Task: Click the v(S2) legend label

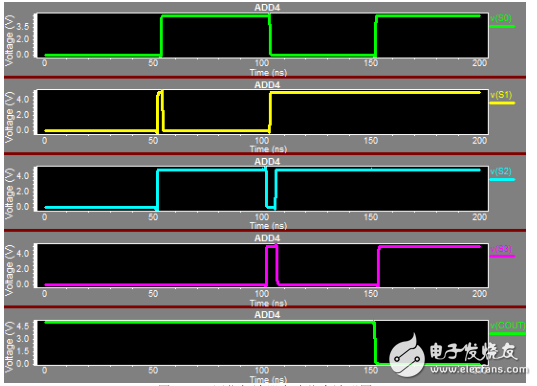Action: [x=501, y=172]
